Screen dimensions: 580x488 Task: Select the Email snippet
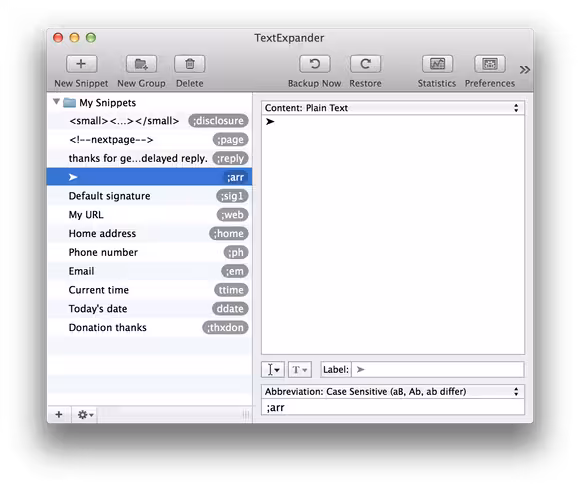pos(149,271)
